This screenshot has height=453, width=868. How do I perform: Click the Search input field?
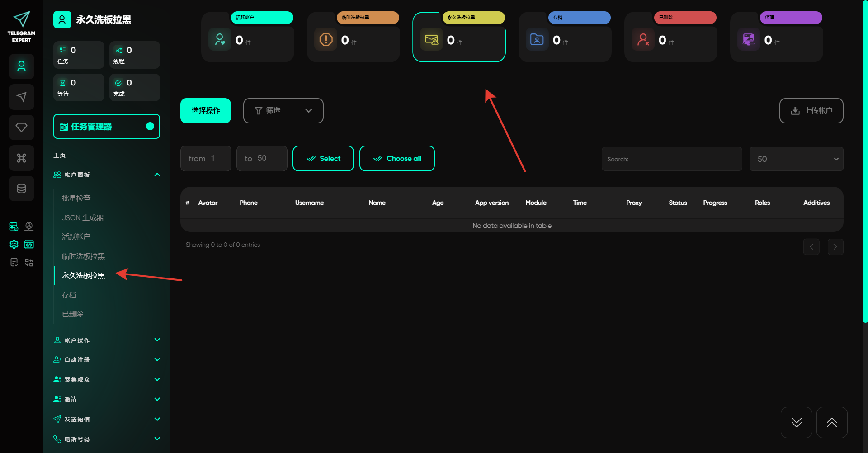pos(671,159)
